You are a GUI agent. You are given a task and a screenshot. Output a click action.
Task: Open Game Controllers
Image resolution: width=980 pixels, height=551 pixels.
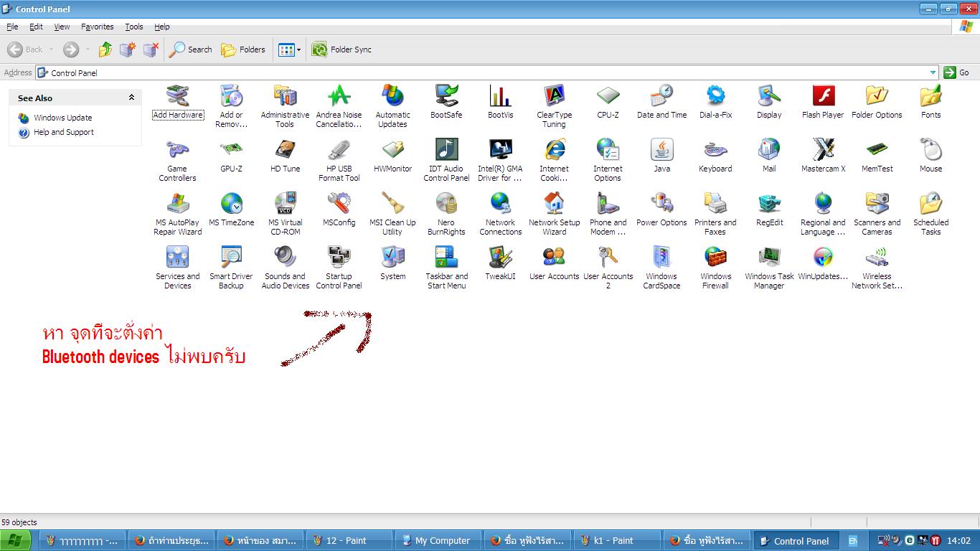click(177, 161)
